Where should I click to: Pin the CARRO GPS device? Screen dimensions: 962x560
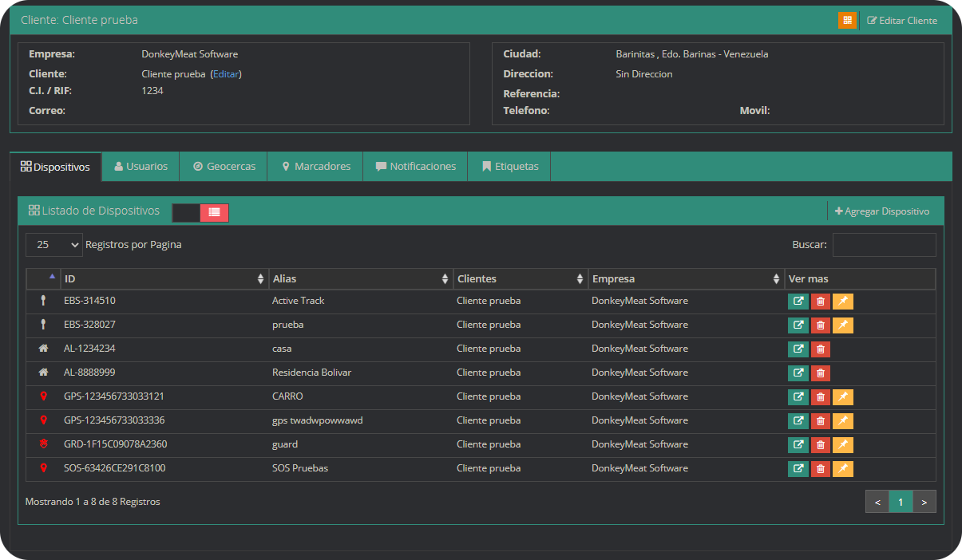(842, 397)
